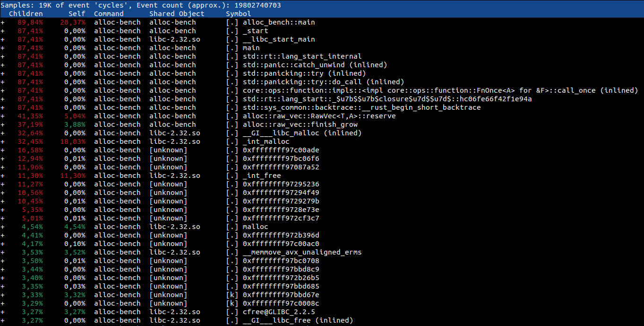Expand the __memmove_avx_unaligned_erms row

(2, 252)
